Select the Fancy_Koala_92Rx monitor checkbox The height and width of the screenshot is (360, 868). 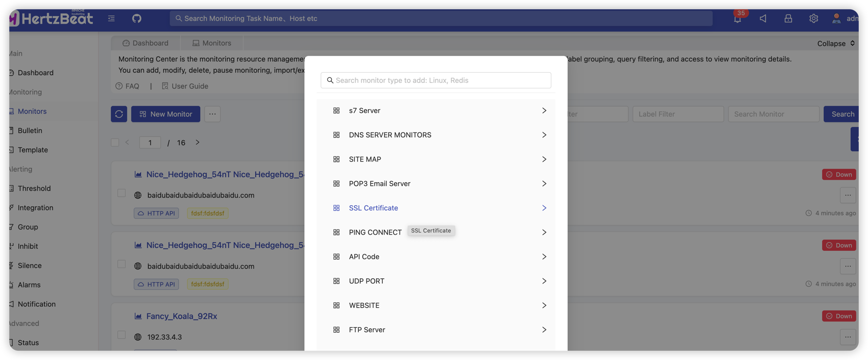pos(121,335)
